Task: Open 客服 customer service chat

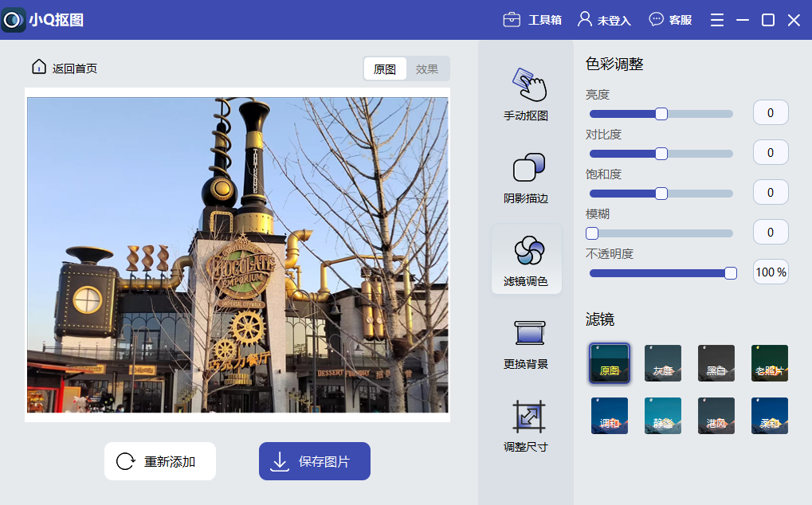Action: coord(670,20)
